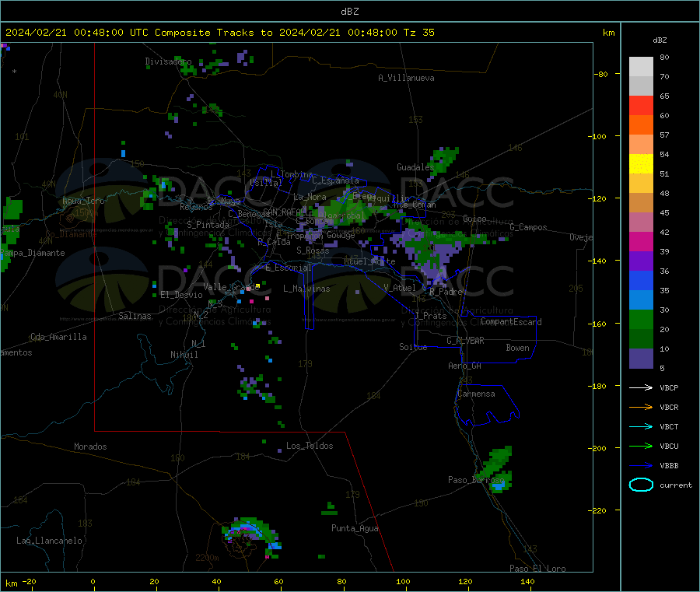Image resolution: width=700 pixels, height=592 pixels.
Task: Pick the bright green 20–30 dBZ swatch
Action: (x=641, y=320)
